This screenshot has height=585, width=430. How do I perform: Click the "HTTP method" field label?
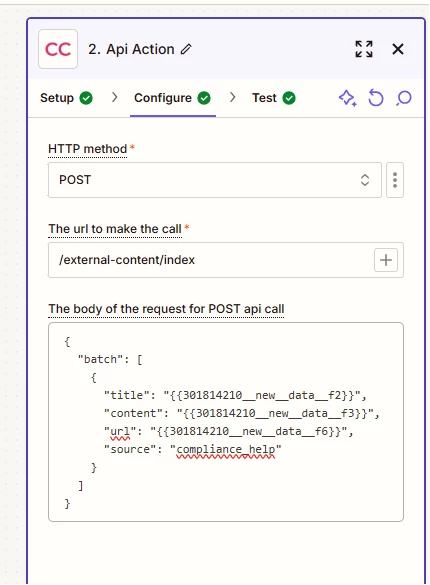point(88,149)
